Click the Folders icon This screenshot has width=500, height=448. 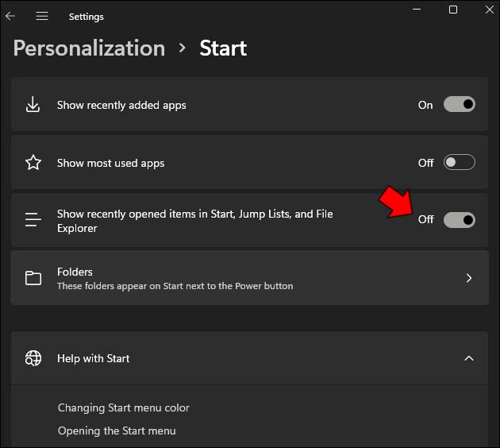point(33,278)
